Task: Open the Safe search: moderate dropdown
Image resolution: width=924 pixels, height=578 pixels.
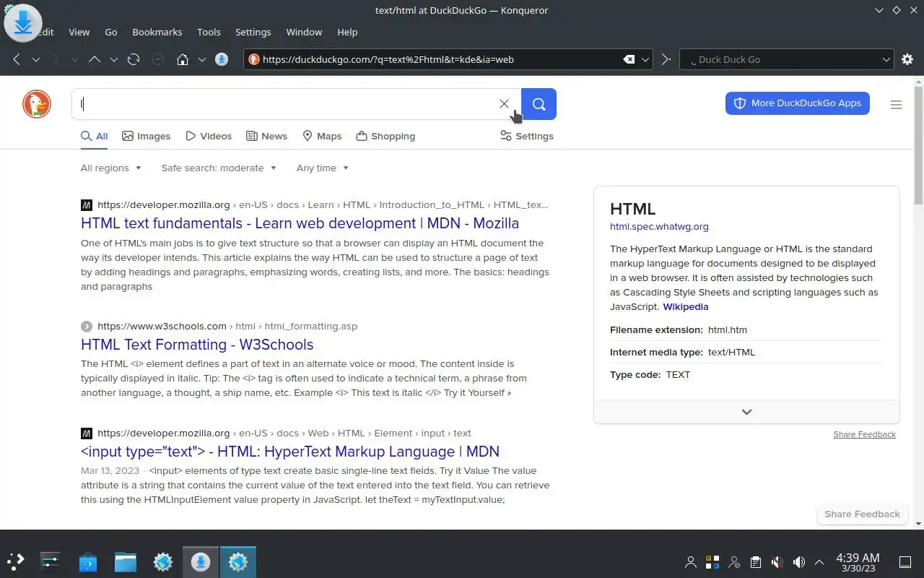Action: pyautogui.click(x=219, y=168)
